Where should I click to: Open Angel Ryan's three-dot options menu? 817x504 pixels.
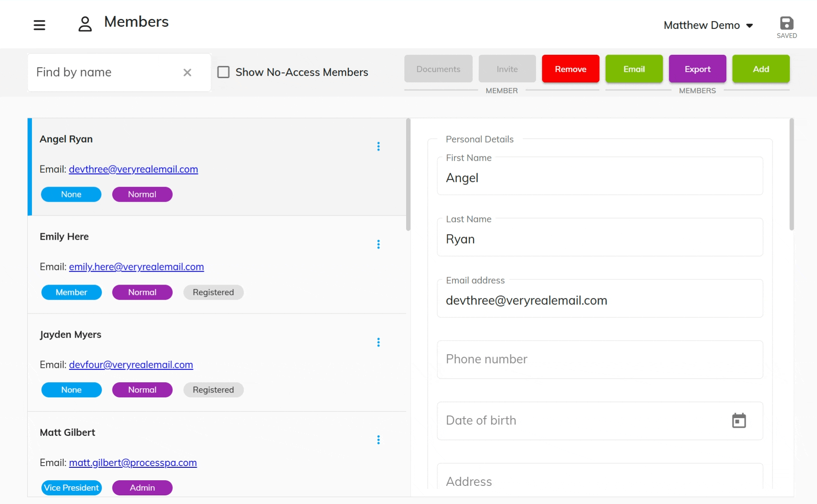click(x=378, y=147)
